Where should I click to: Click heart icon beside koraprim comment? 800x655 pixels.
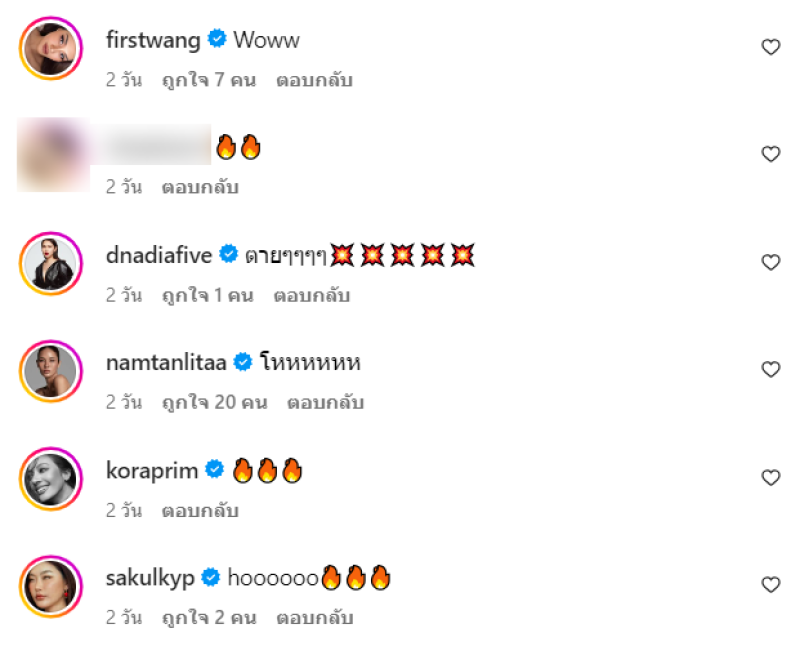[x=770, y=477]
